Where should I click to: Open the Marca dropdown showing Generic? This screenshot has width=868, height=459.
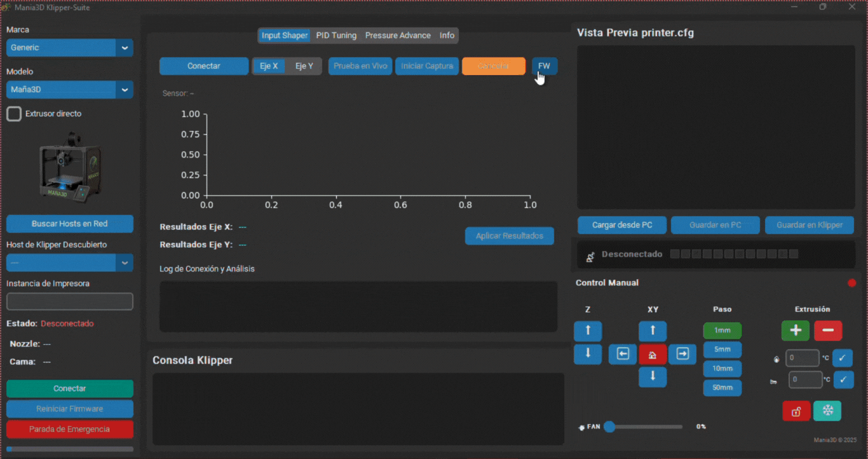[x=70, y=48]
